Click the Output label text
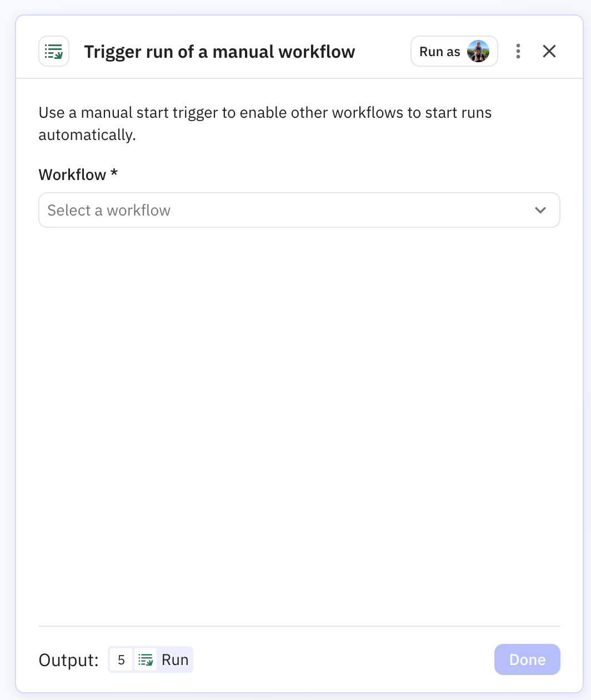 (x=68, y=660)
